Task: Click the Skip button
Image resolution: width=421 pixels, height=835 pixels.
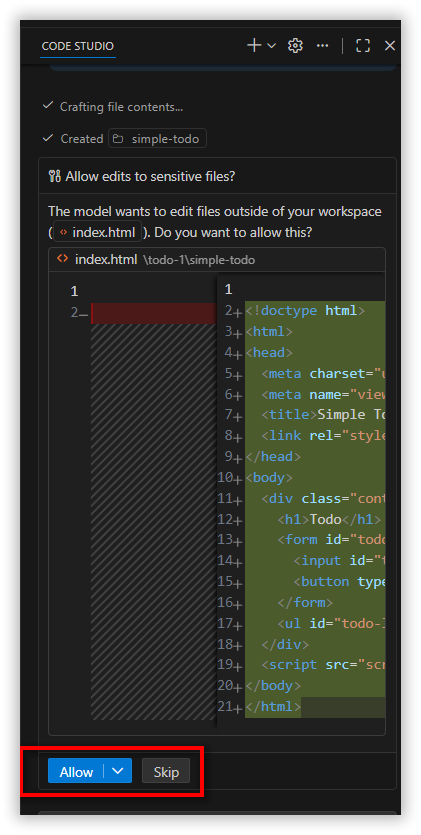Action: coord(166,772)
